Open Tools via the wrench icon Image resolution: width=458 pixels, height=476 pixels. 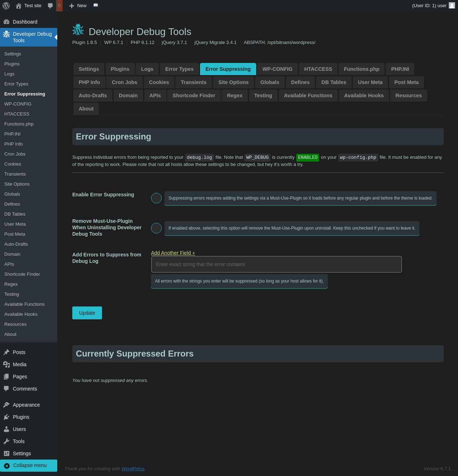6,441
